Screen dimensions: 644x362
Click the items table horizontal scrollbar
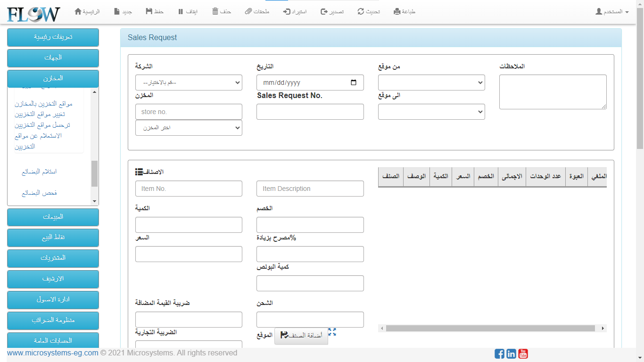492,328
